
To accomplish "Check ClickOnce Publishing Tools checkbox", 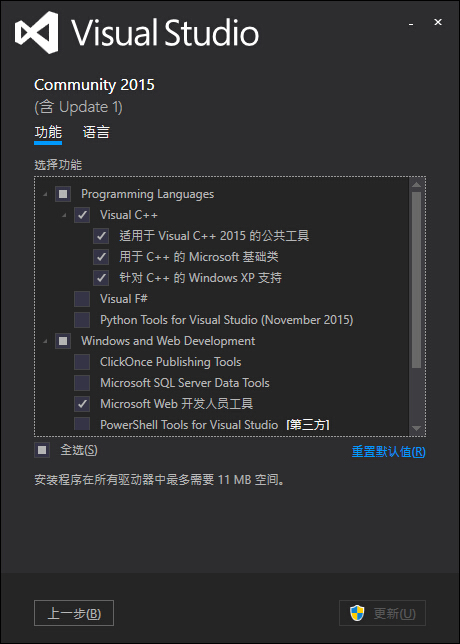I will point(82,362).
